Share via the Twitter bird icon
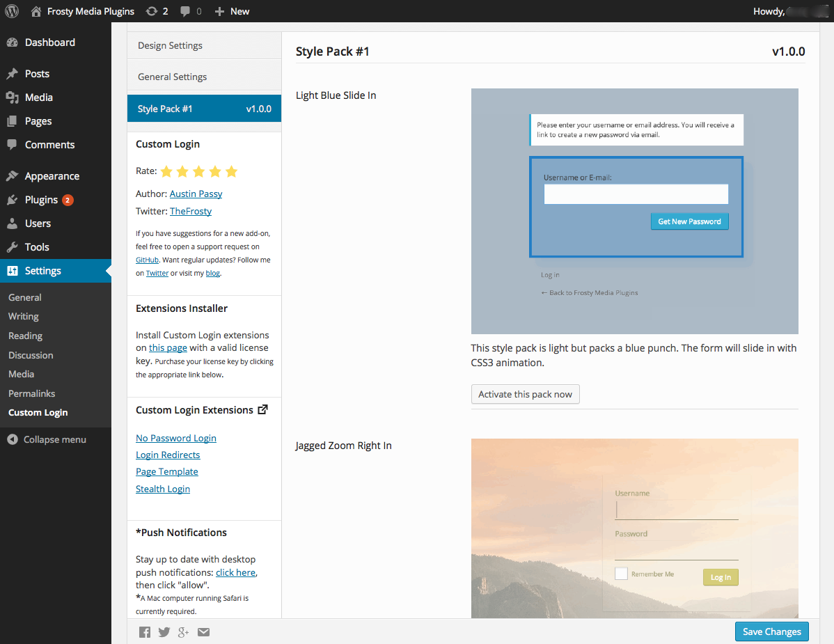The width and height of the screenshot is (834, 644). click(164, 631)
